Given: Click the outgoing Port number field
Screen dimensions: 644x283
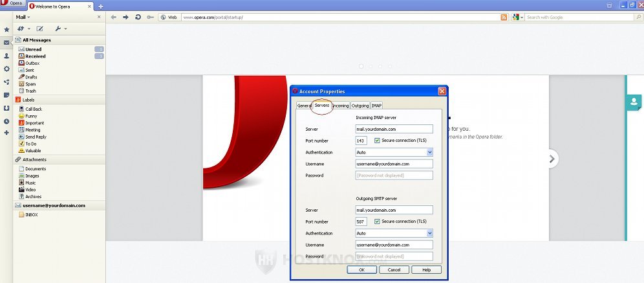Looking at the screenshot, I should point(361,221).
